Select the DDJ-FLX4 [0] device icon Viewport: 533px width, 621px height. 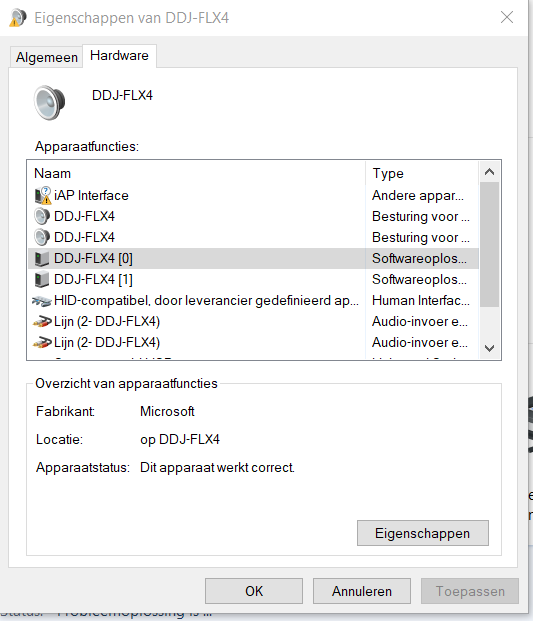point(42,259)
